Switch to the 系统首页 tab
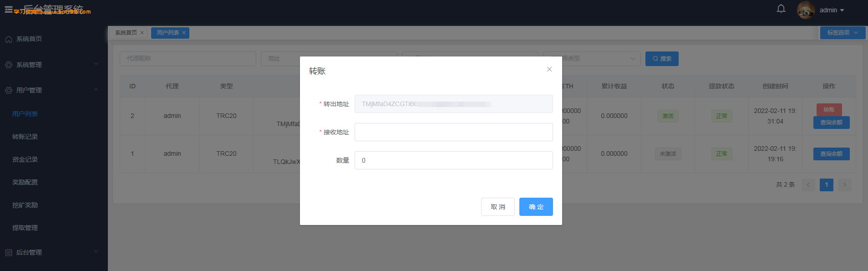The image size is (868, 271). coord(126,33)
